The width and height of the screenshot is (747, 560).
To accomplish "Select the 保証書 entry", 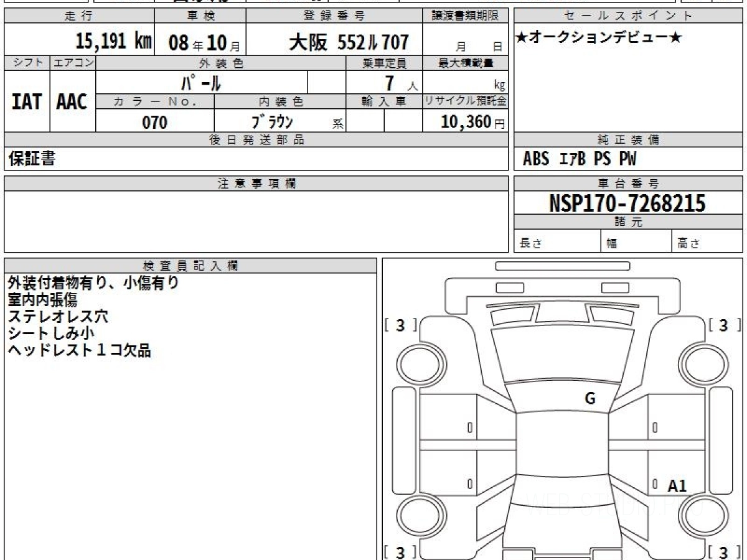I will [x=32, y=159].
